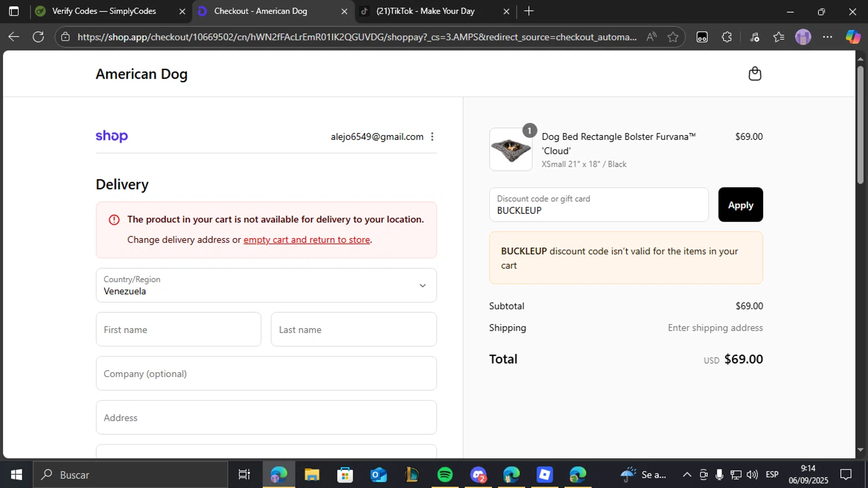The height and width of the screenshot is (488, 868).
Task: Show hidden system tray icons
Action: coord(687,475)
